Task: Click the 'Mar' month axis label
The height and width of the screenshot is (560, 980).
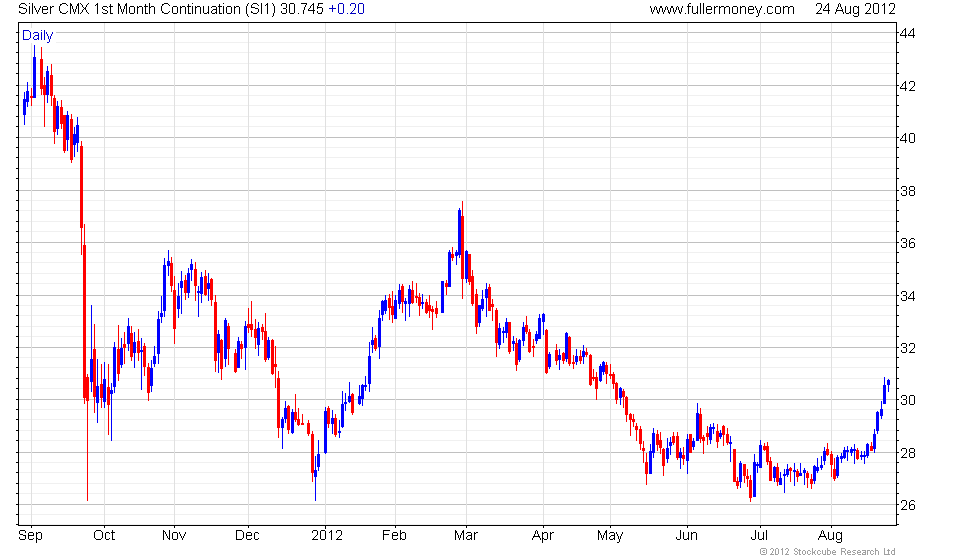Action: 466,535
